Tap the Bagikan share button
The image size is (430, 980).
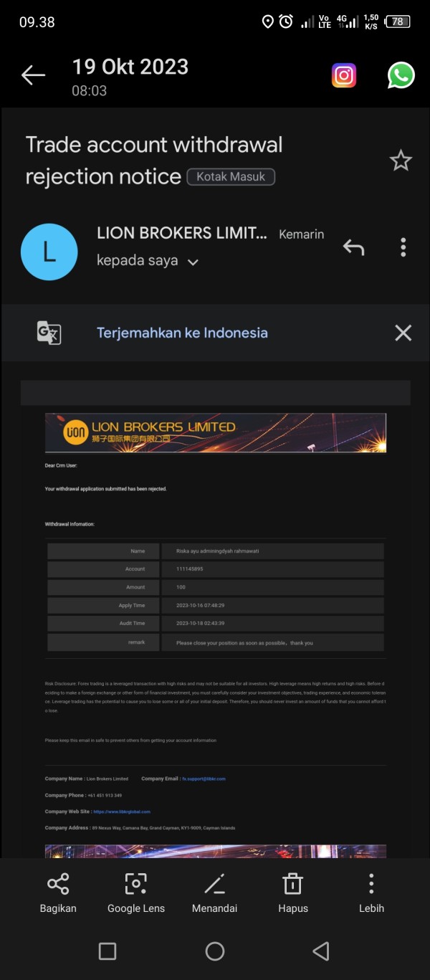click(x=58, y=893)
